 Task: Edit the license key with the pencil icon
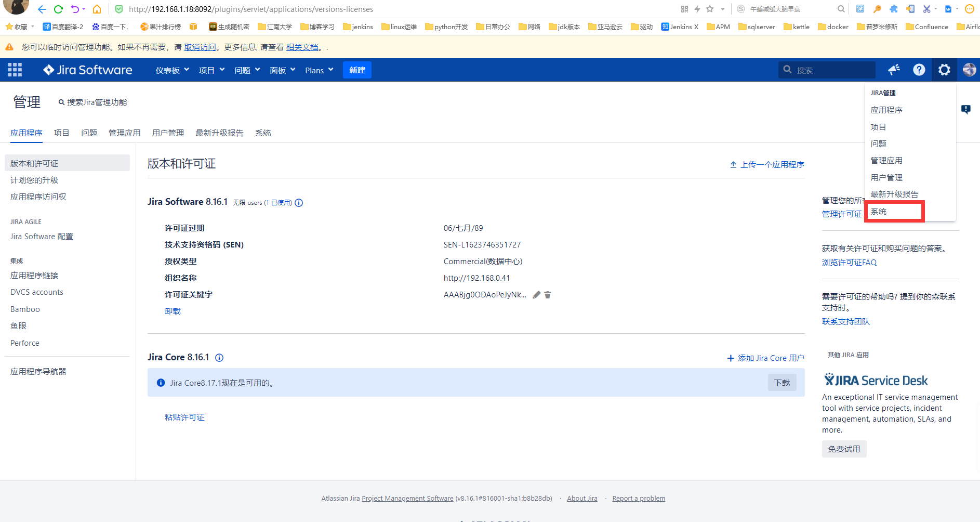point(537,295)
